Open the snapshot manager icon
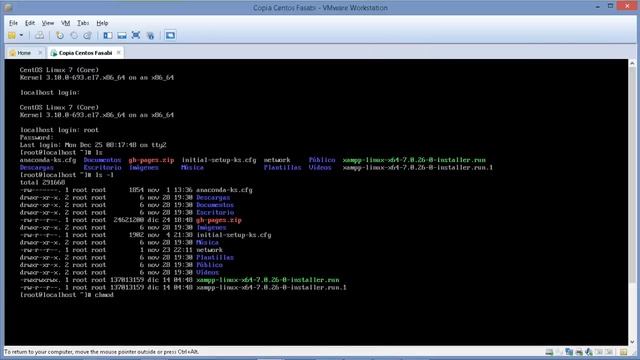Image resolution: width=640 pixels, height=360 pixels. (x=87, y=36)
